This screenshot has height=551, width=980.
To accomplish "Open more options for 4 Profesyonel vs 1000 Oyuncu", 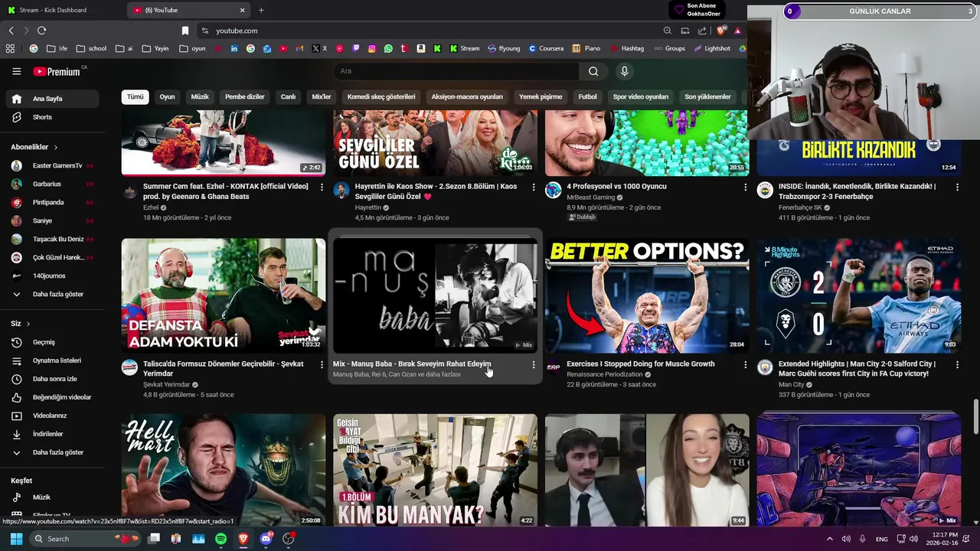I will pyautogui.click(x=746, y=187).
